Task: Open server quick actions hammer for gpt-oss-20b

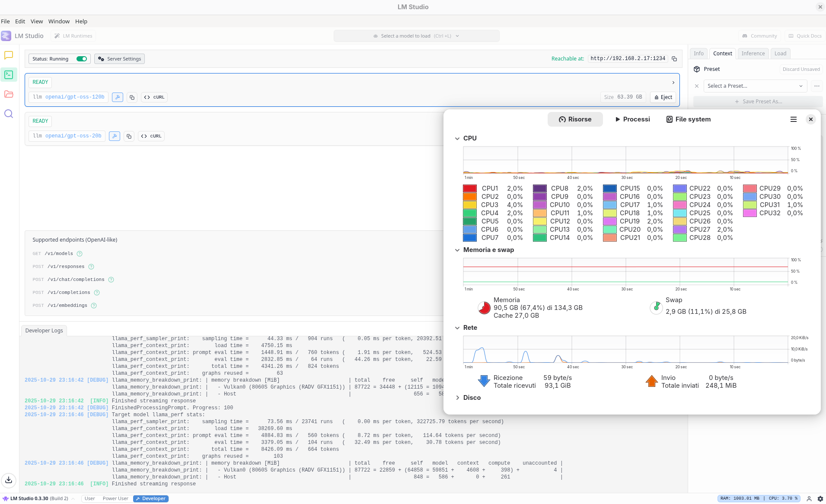Action: click(114, 136)
